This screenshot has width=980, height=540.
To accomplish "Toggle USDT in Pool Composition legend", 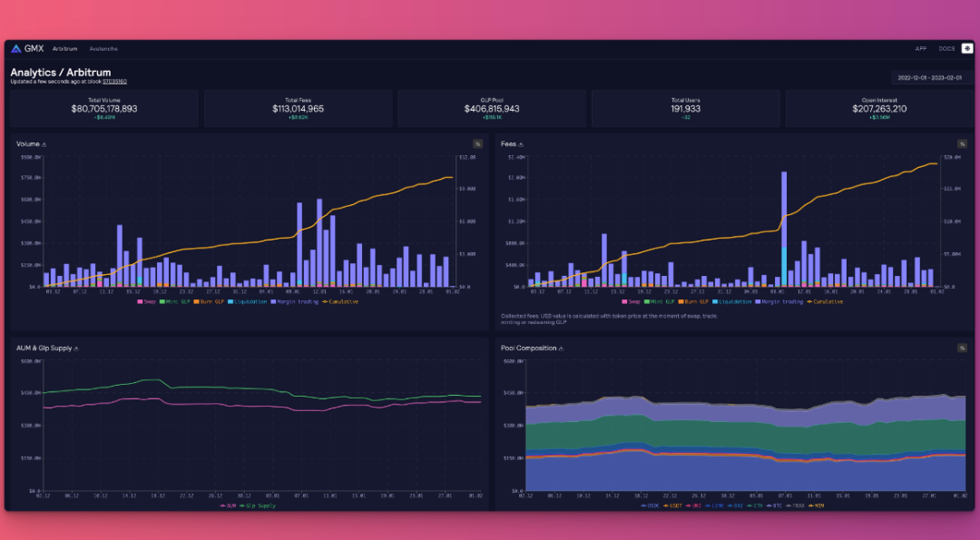I will click(x=672, y=506).
